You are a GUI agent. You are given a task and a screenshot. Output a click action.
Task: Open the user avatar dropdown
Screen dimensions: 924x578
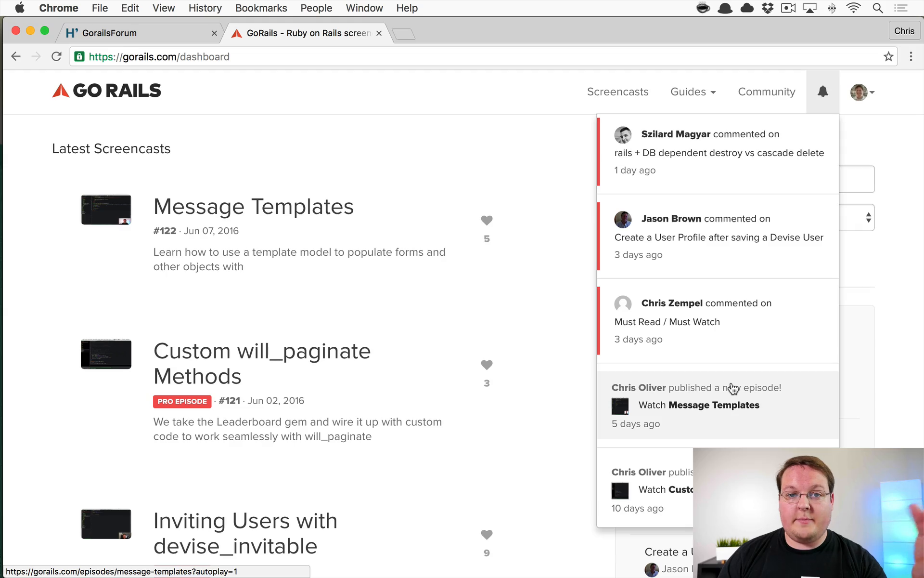(862, 92)
